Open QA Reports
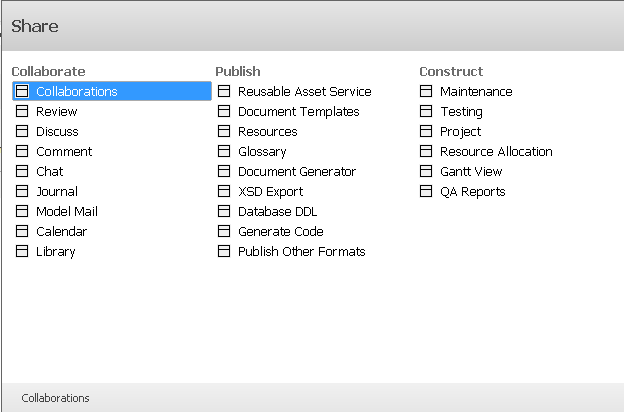Screen dimensions: 624x412 click(x=472, y=192)
